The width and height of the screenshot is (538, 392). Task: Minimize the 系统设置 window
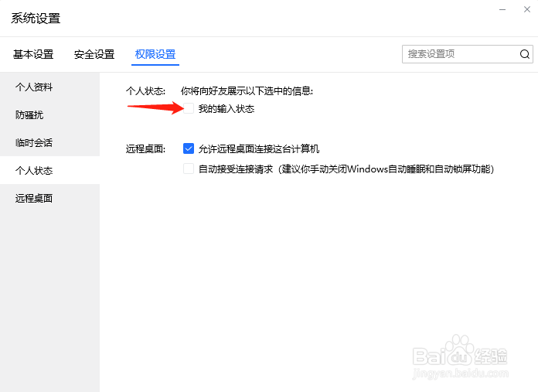pos(502,9)
